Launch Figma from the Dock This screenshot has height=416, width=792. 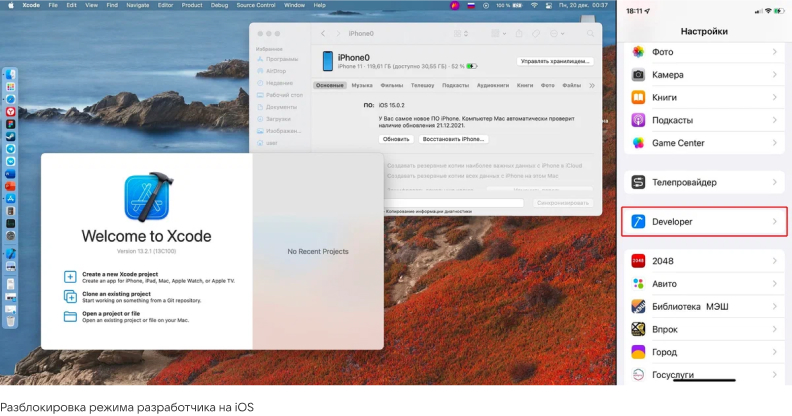click(10, 124)
